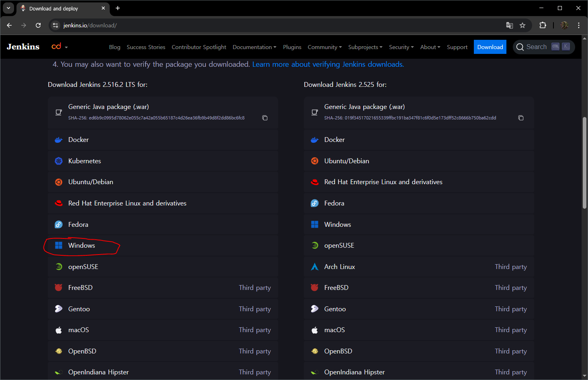
Task: Click the Ubuntu logo icon under LTS
Action: pyautogui.click(x=59, y=182)
